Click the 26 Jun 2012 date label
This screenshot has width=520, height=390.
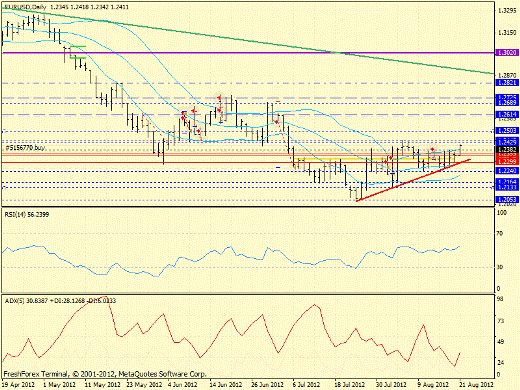click(x=268, y=384)
